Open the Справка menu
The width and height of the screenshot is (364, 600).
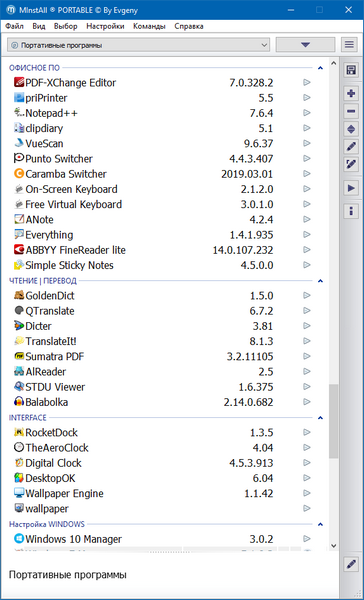[189, 26]
